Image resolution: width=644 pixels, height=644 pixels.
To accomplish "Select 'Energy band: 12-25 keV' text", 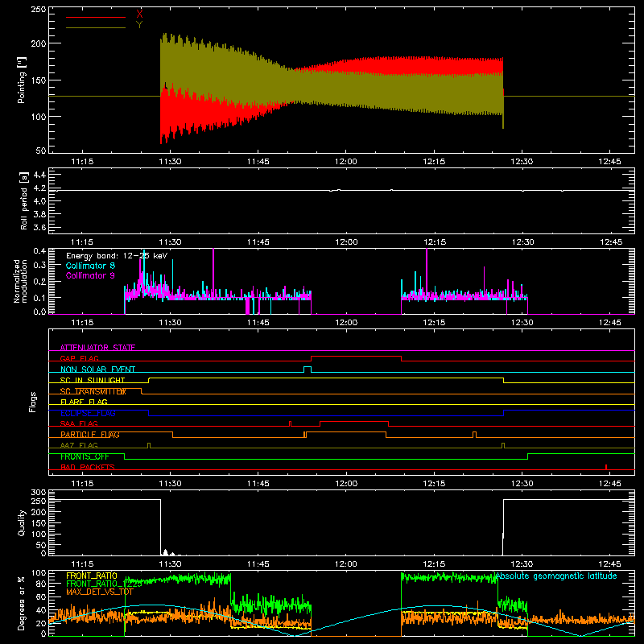I will pyautogui.click(x=117, y=256).
